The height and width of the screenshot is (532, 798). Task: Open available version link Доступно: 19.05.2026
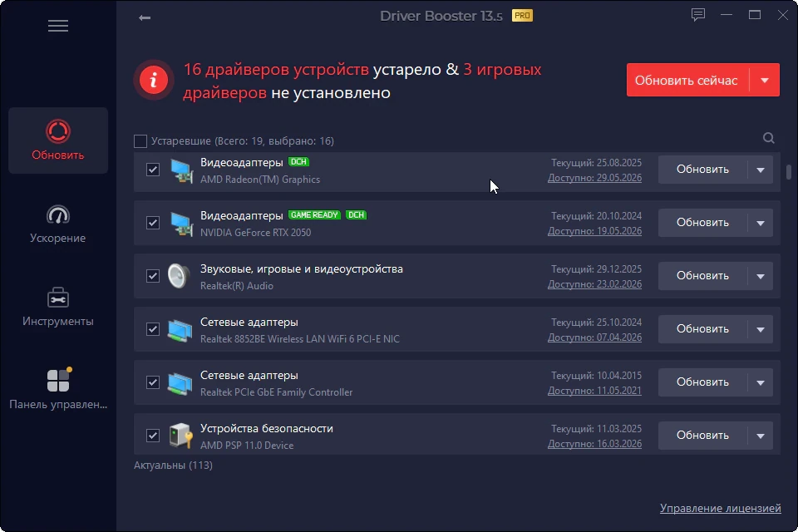pos(594,230)
